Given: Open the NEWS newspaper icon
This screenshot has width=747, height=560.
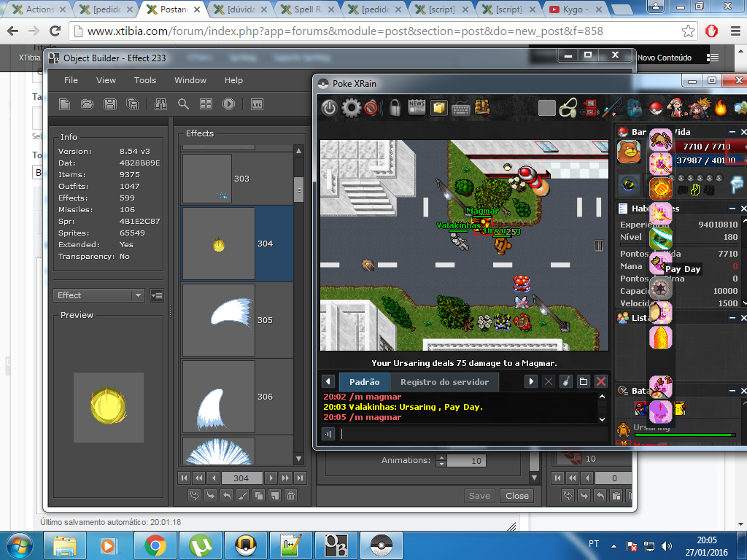Looking at the screenshot, I should click(x=417, y=108).
